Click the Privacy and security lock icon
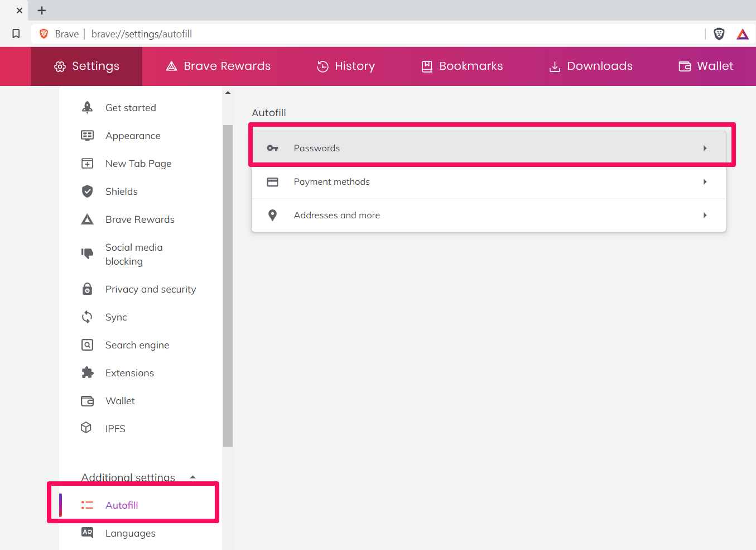This screenshot has height=550, width=756. pyautogui.click(x=87, y=289)
